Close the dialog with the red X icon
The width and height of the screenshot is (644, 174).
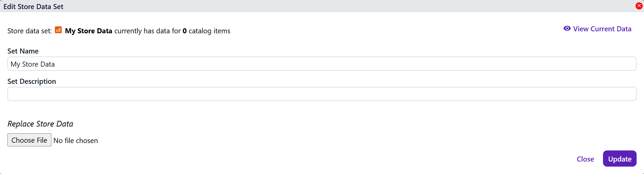[x=639, y=6]
